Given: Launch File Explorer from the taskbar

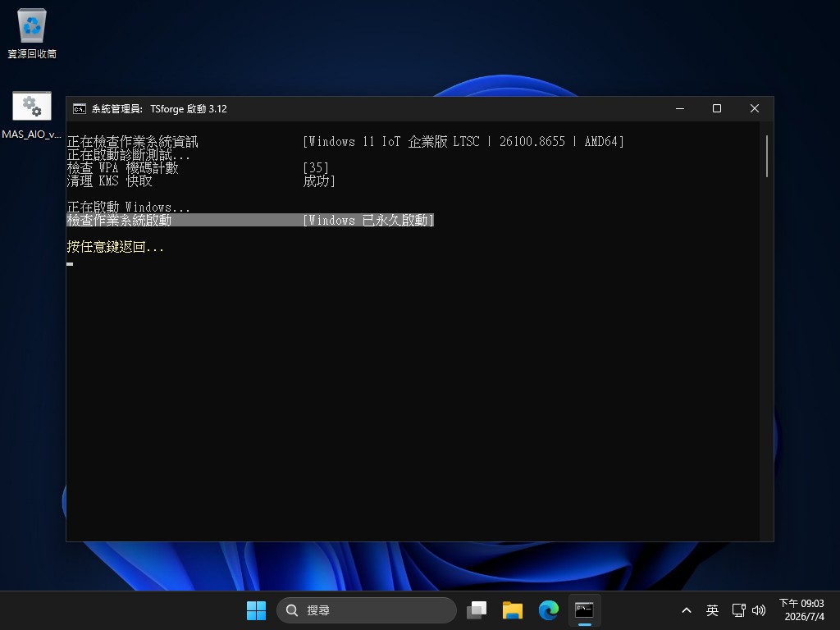Looking at the screenshot, I should [512, 610].
